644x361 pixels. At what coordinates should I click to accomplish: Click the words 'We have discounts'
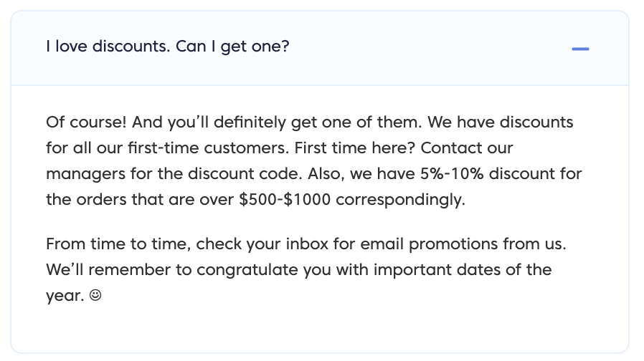501,122
